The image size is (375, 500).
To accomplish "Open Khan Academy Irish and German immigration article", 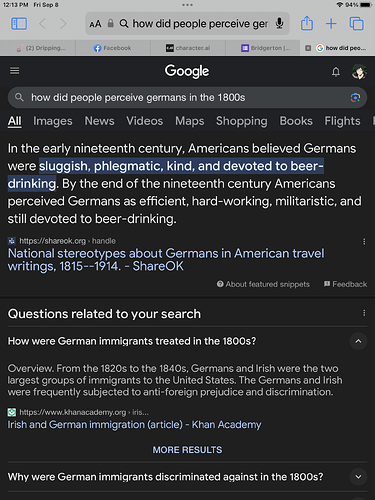I will point(134,425).
